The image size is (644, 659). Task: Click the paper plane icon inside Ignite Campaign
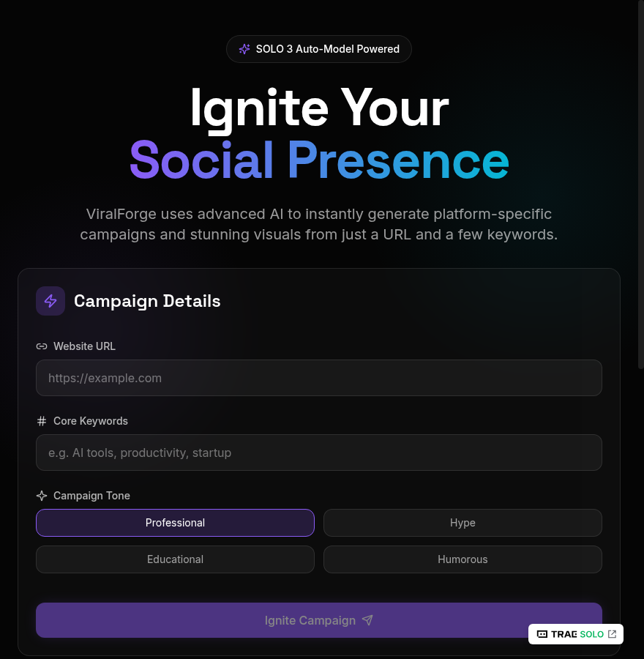pos(367,620)
